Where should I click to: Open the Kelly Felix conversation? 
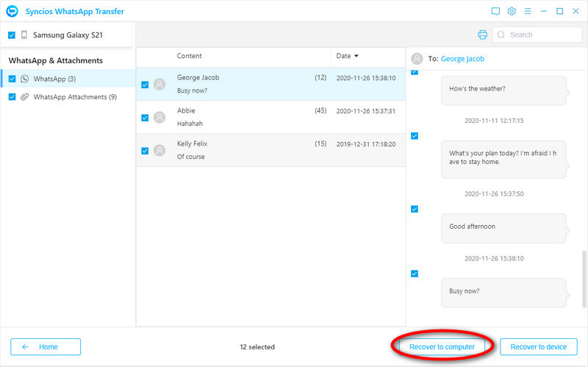pyautogui.click(x=270, y=150)
